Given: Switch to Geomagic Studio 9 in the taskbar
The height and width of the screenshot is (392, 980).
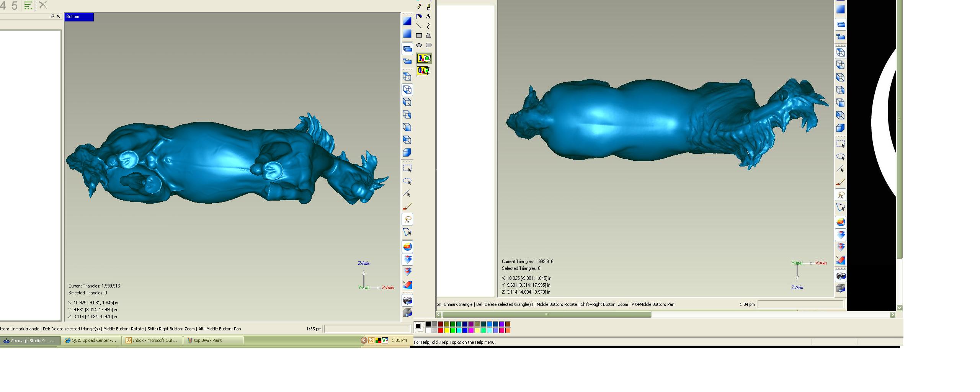Looking at the screenshot, I should (30, 340).
